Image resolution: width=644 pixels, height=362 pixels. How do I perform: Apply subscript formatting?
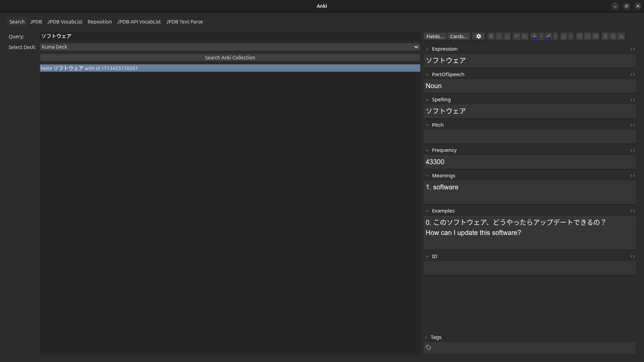point(525,36)
